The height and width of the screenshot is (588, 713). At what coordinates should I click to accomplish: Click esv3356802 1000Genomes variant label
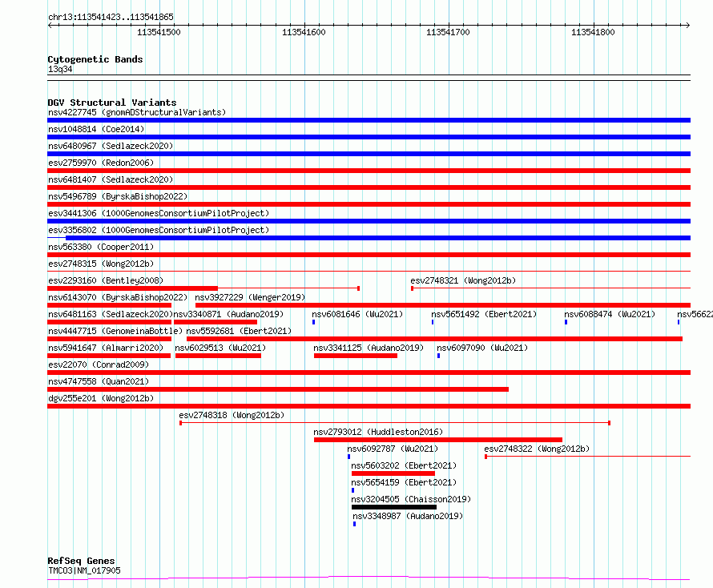point(159,230)
